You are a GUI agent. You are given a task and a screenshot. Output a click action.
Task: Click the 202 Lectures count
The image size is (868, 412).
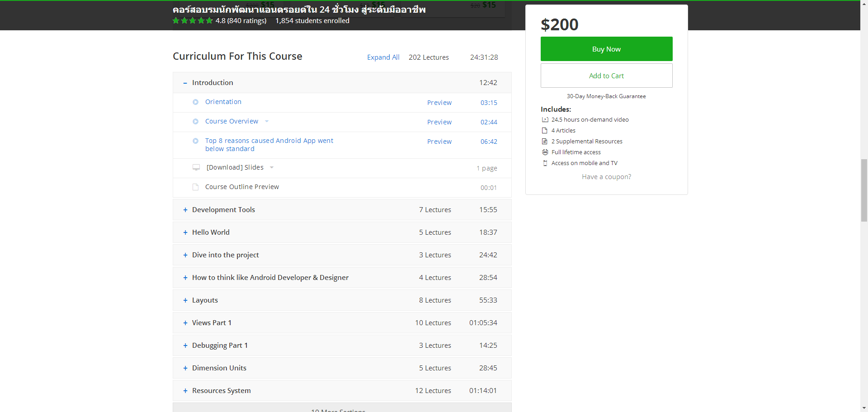pos(429,57)
